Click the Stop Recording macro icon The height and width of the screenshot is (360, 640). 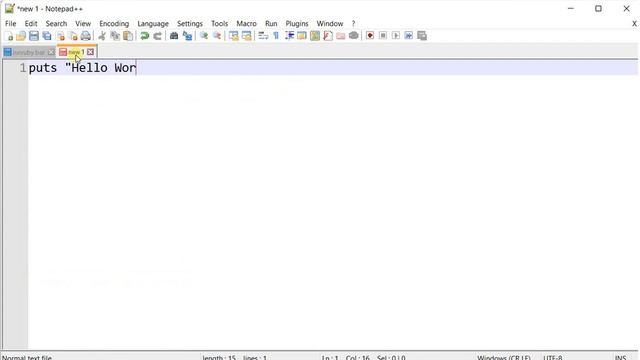pyautogui.click(x=383, y=36)
